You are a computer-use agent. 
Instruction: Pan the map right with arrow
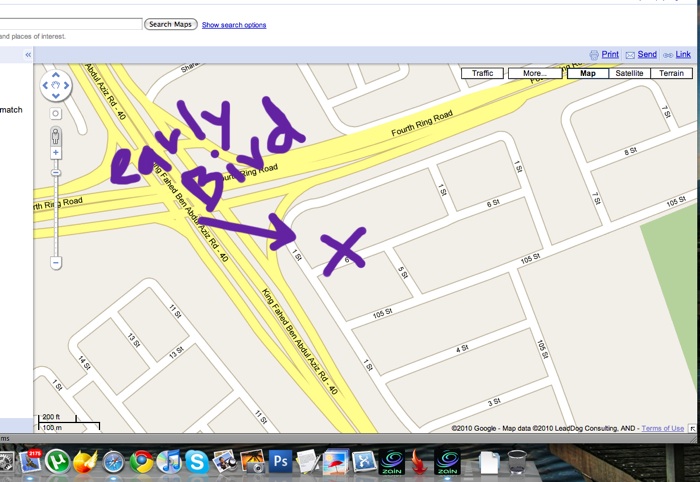[67, 85]
